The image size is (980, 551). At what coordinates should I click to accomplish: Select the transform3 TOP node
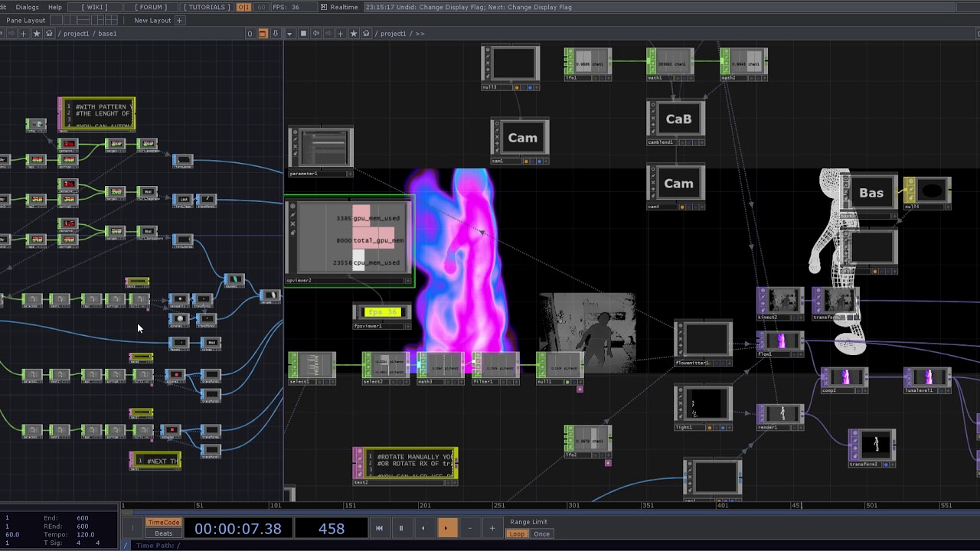point(872,447)
